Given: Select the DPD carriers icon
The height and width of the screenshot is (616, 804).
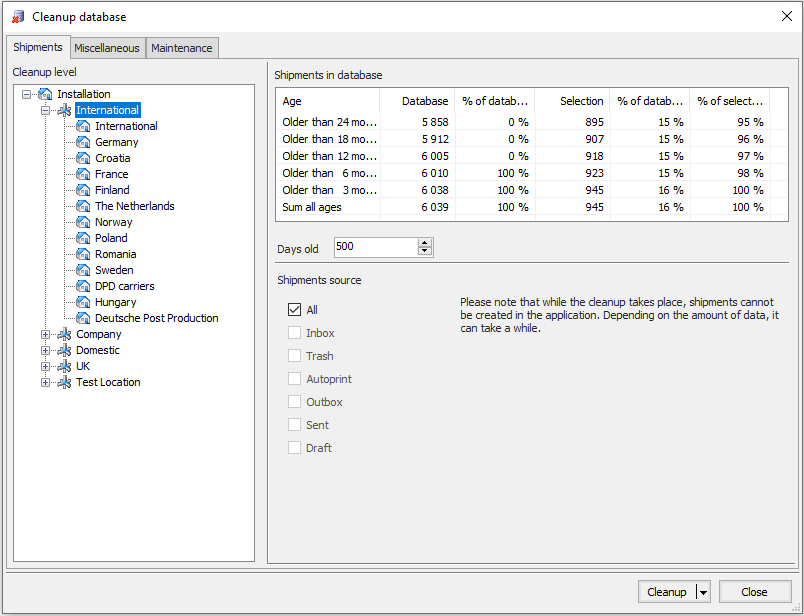Looking at the screenshot, I should pos(84,286).
